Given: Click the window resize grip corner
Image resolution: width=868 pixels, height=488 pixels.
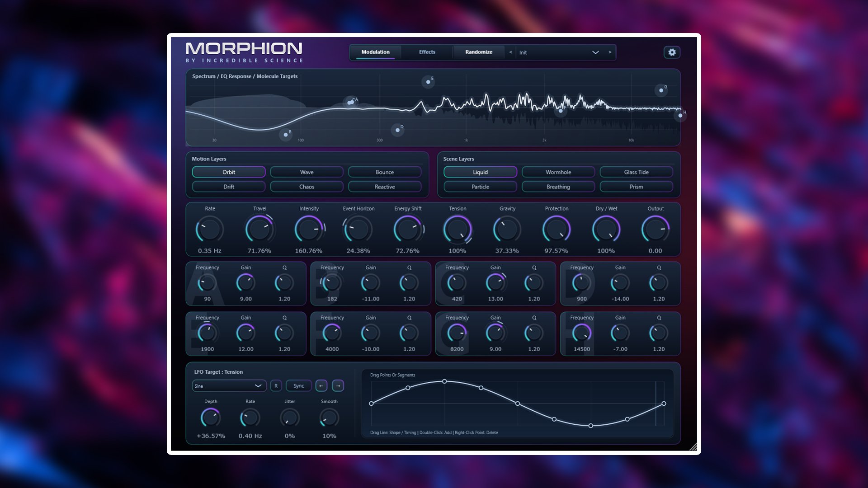Looking at the screenshot, I should pos(693,447).
